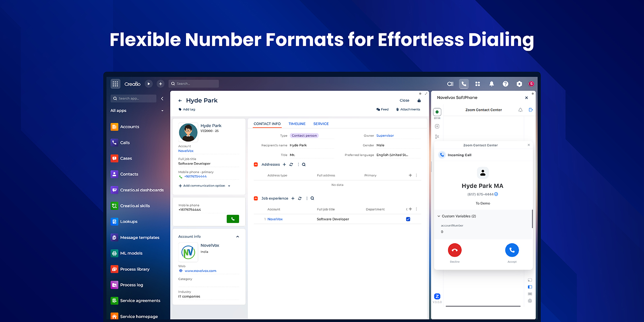Open the www.novelvox.com web link
Image resolution: width=644 pixels, height=322 pixels.
pyautogui.click(x=200, y=271)
